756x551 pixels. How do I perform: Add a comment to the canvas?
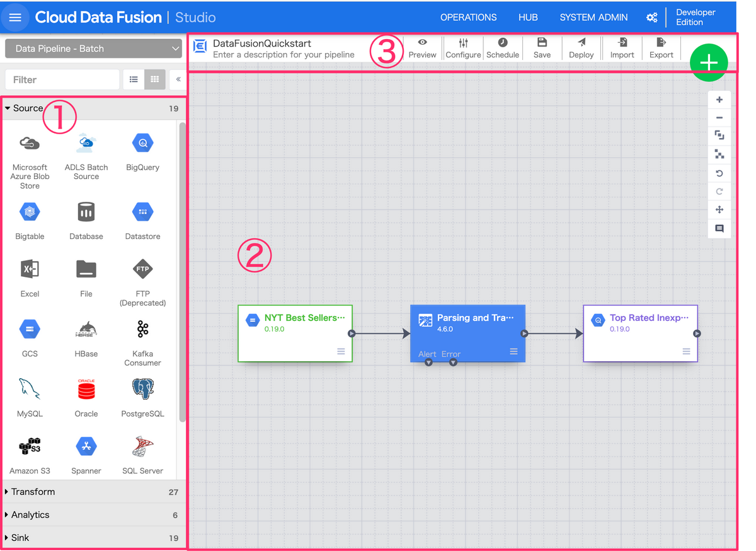[x=719, y=228]
